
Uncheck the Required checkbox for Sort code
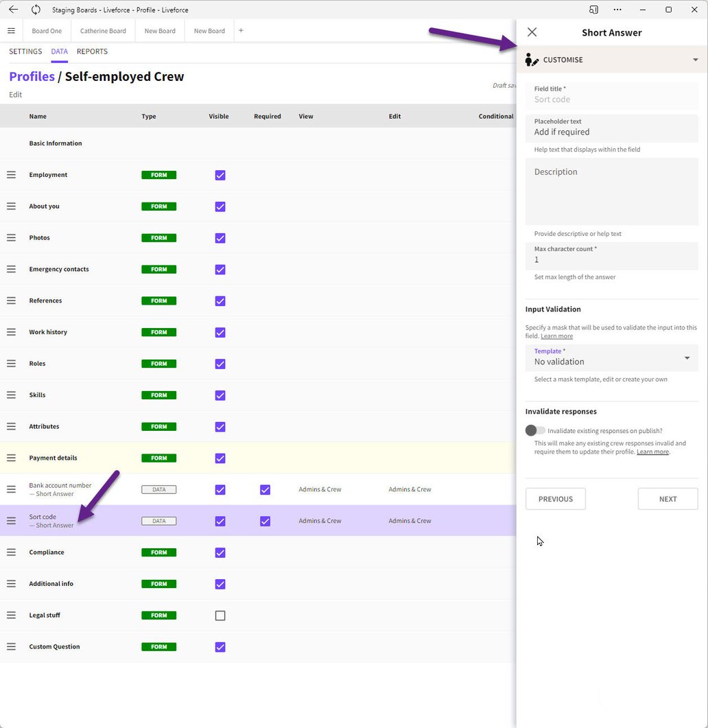[265, 521]
